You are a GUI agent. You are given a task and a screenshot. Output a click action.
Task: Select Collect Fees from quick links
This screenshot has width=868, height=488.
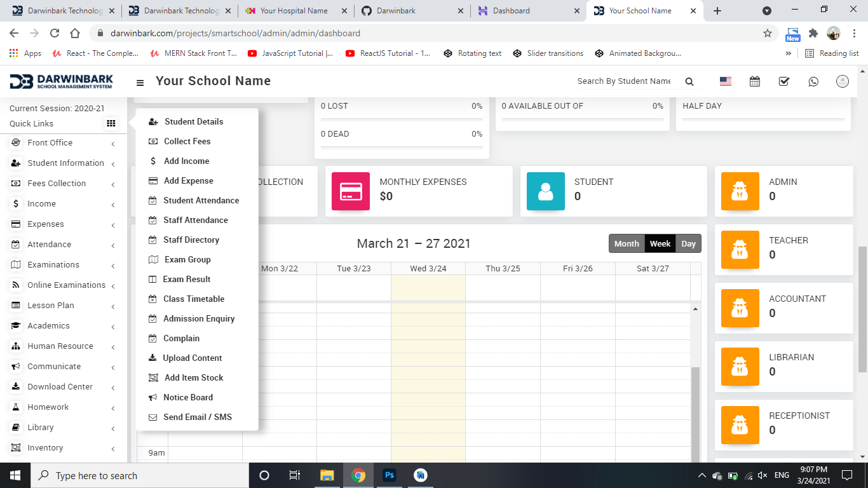pyautogui.click(x=187, y=141)
